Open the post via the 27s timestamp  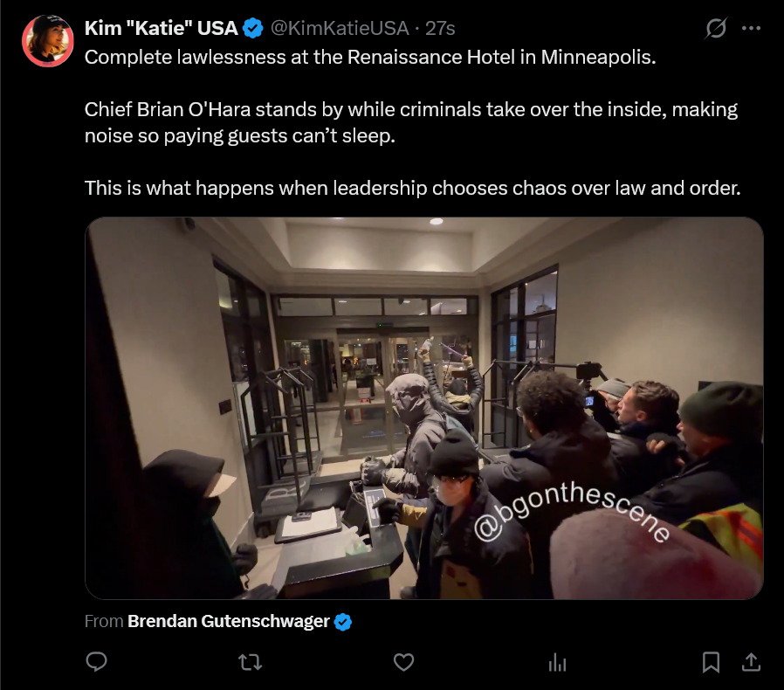440,28
